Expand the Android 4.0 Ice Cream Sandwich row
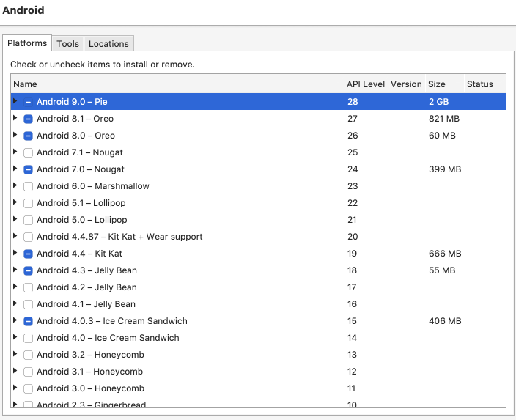Image resolution: width=516 pixels, height=420 pixels. tap(15, 336)
